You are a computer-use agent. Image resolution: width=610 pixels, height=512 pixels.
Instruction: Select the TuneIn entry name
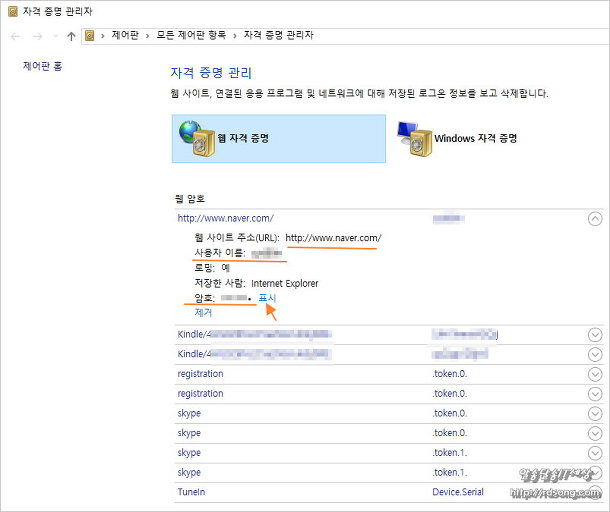tap(191, 492)
